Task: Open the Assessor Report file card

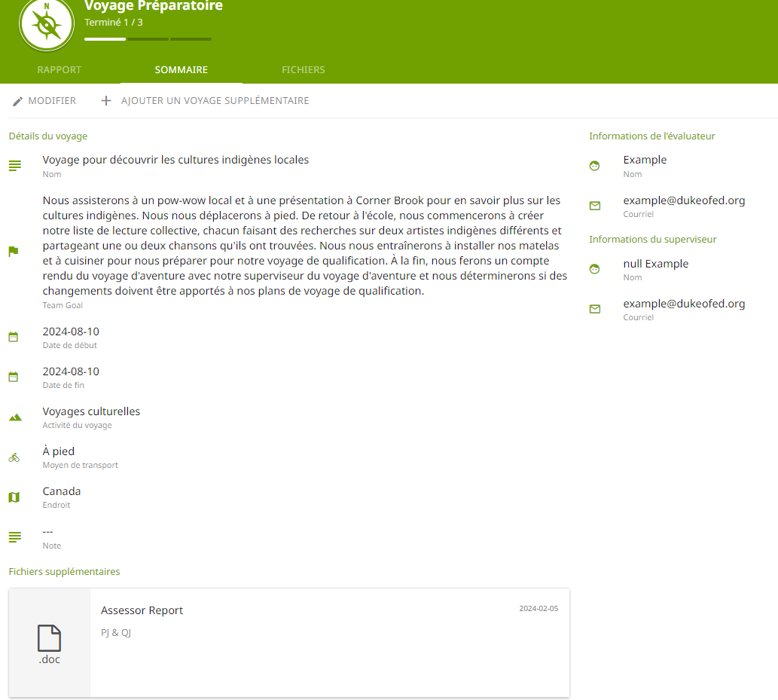Action: click(329, 642)
